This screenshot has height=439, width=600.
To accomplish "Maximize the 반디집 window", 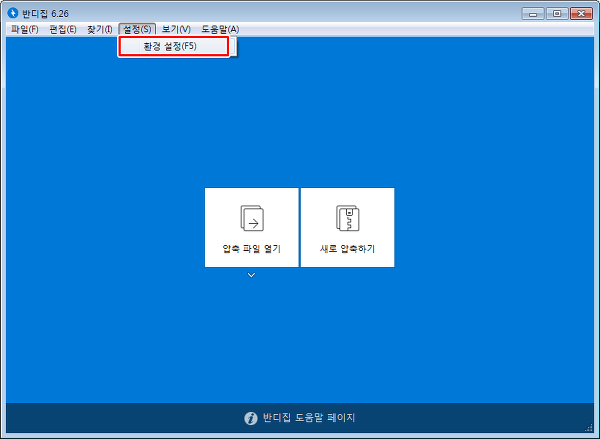I will (x=557, y=14).
